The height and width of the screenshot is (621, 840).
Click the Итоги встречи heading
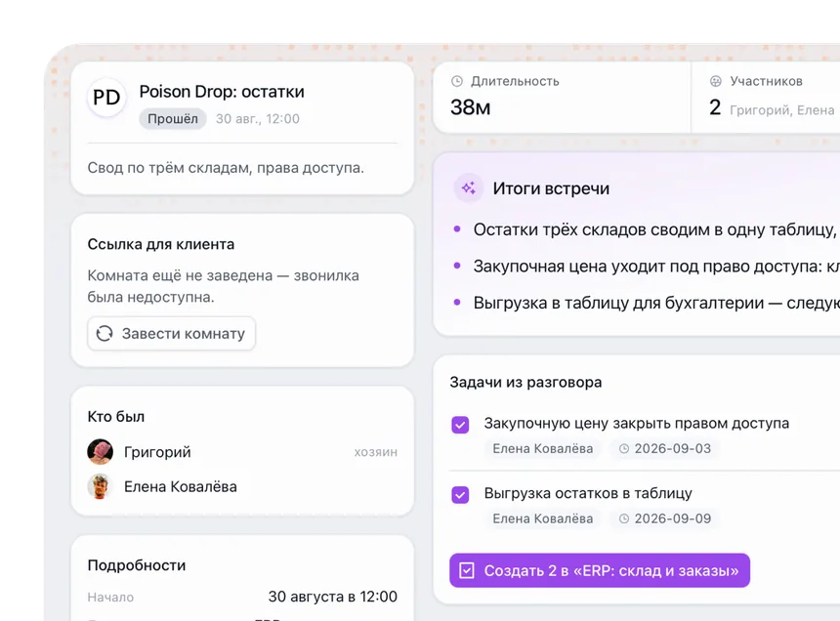click(x=551, y=188)
